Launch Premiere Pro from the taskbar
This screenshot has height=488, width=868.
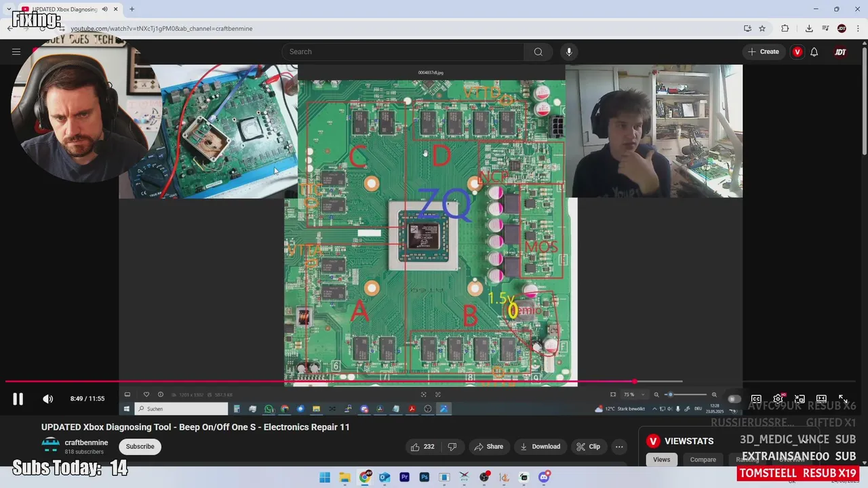pos(404,477)
